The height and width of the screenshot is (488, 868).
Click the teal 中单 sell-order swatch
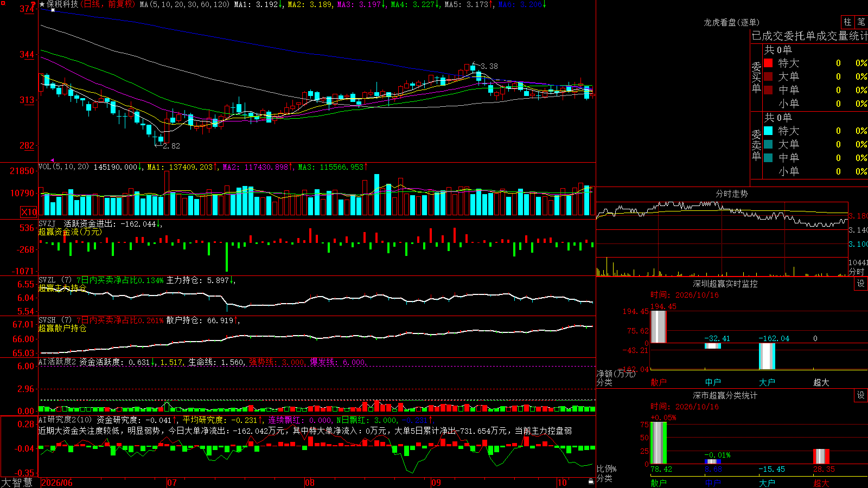[x=768, y=158]
